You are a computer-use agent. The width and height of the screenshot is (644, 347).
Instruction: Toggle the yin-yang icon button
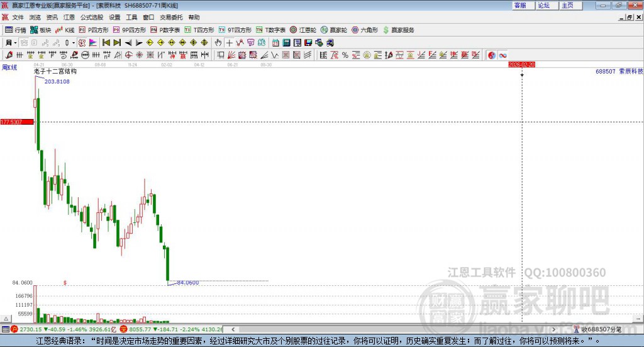(x=492, y=55)
